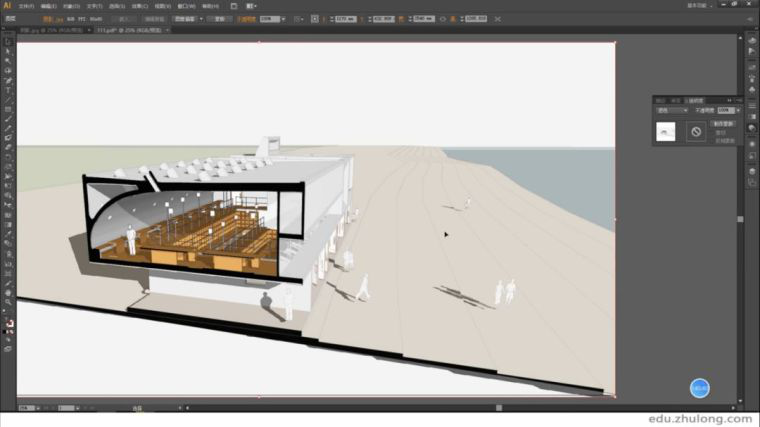The image size is (760, 427).
Task: Click the empty opacity mask box with no-symbol
Action: point(696,131)
